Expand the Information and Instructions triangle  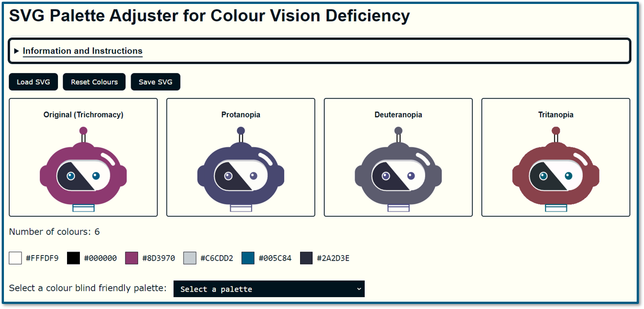point(16,51)
